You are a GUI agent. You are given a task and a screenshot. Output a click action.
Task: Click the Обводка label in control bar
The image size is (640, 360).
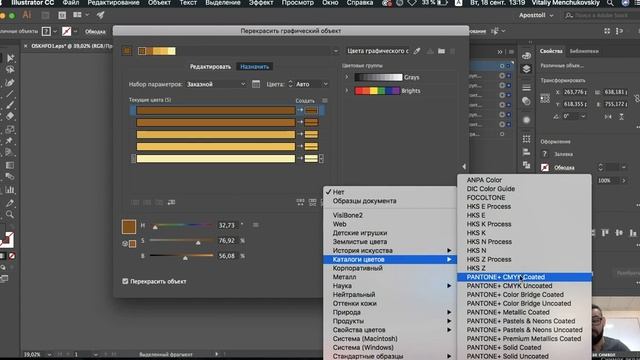pyautogui.click(x=95, y=31)
